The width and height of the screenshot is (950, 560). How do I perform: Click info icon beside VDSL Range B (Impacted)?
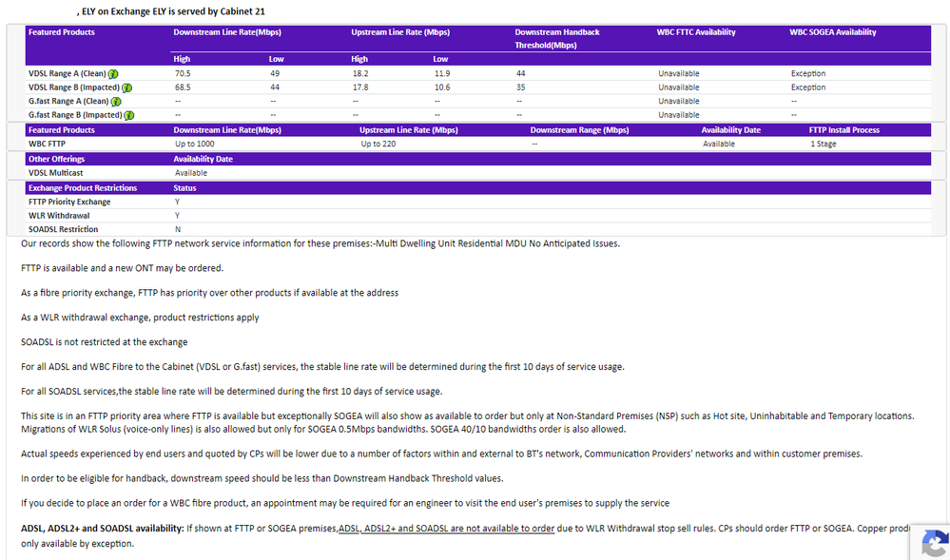[127, 87]
